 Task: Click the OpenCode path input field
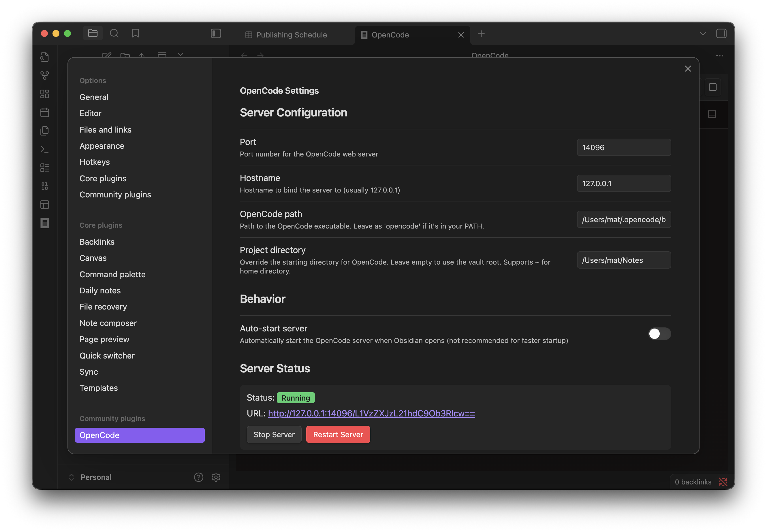[x=624, y=219]
